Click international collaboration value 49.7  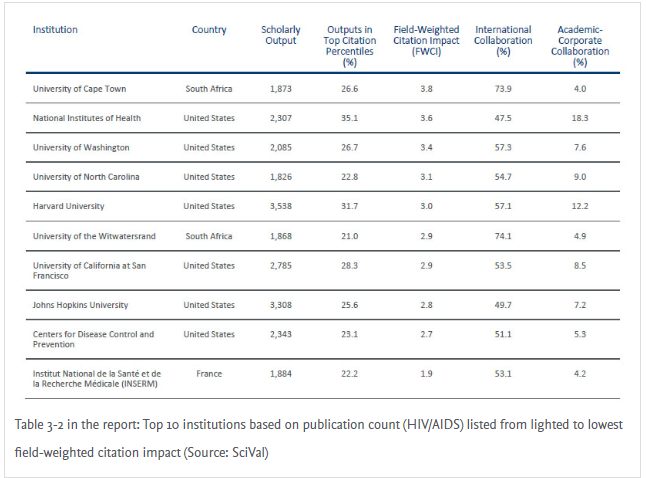point(503,305)
